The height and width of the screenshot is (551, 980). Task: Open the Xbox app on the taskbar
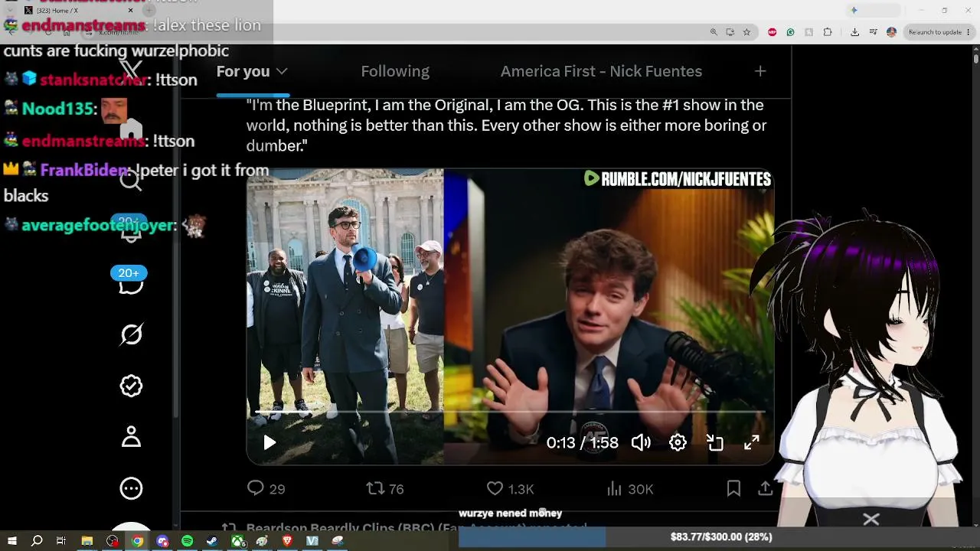coord(238,541)
